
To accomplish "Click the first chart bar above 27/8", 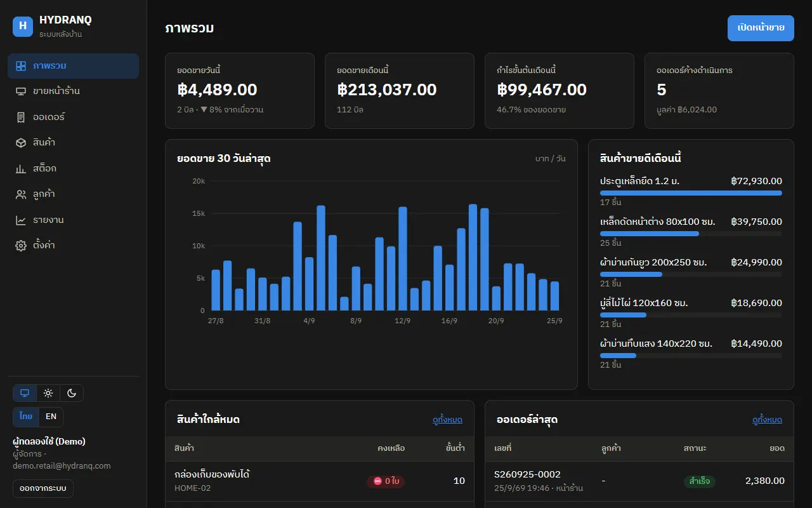I will click(x=216, y=290).
